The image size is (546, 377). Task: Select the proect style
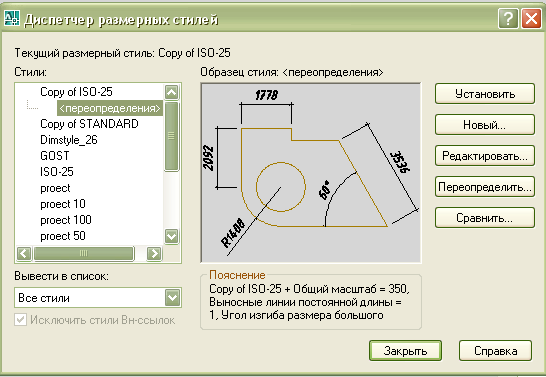click(55, 188)
